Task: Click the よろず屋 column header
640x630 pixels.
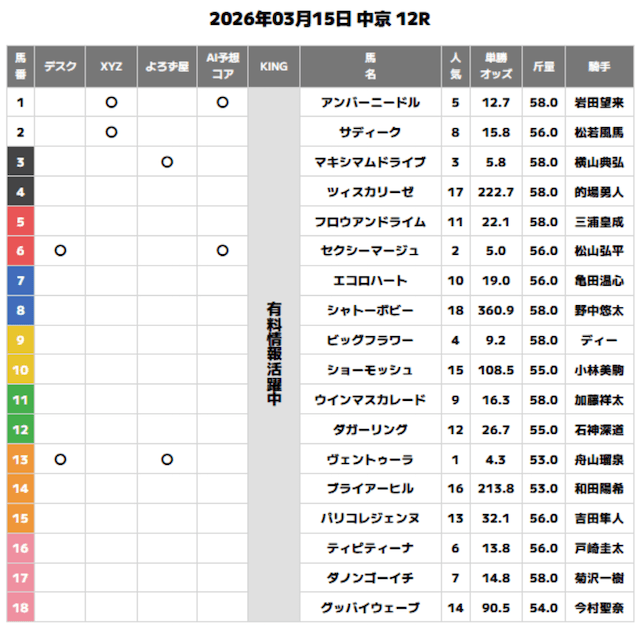Action: pos(167,67)
